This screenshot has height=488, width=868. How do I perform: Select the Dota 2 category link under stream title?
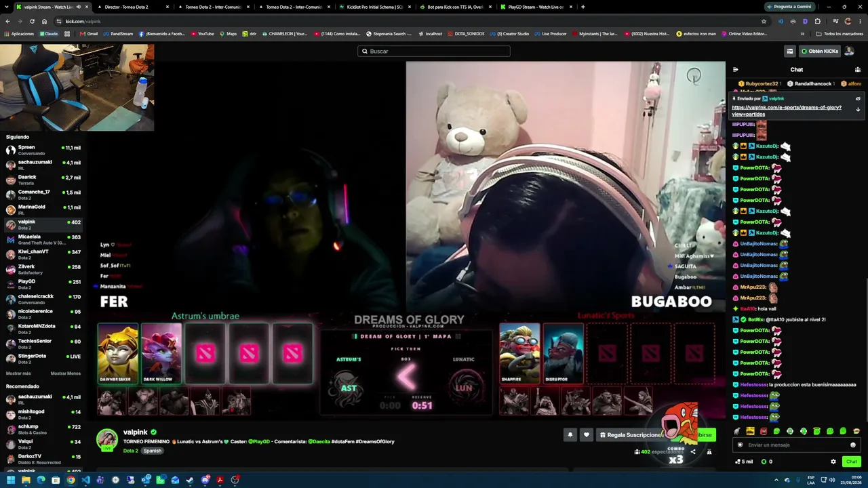pyautogui.click(x=130, y=451)
